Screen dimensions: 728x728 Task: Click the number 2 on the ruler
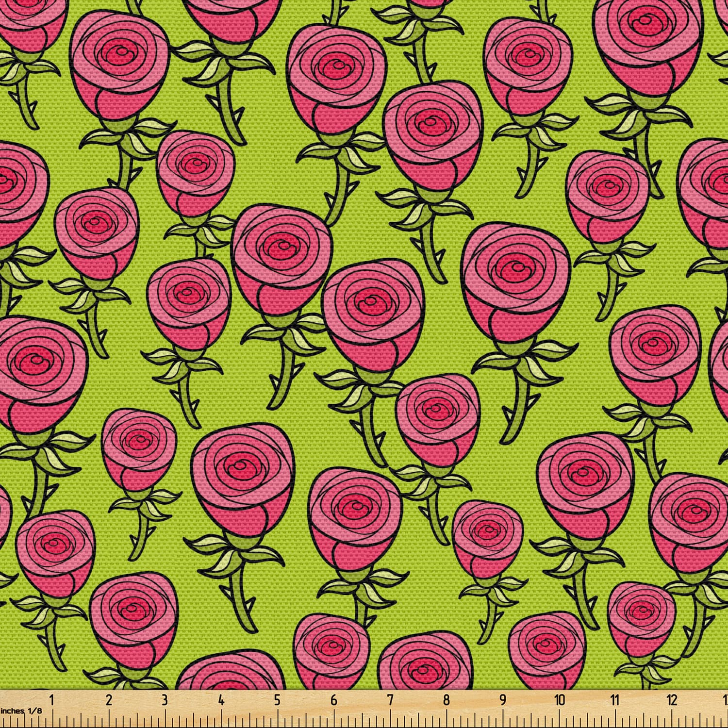point(108,700)
